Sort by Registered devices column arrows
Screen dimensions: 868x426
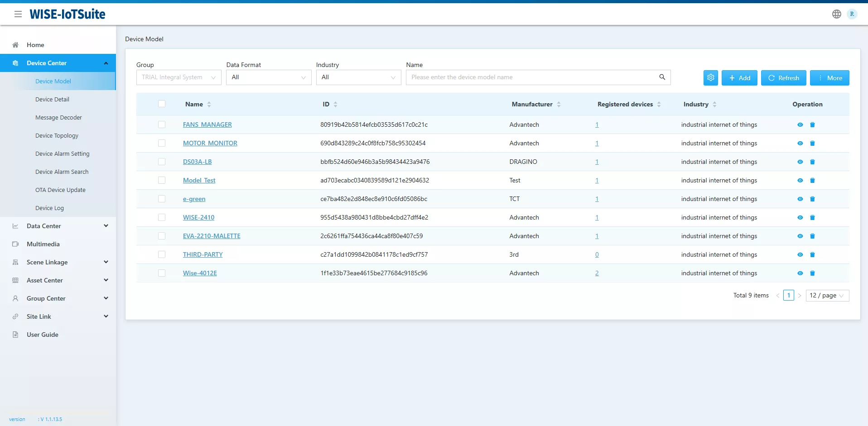(x=659, y=105)
